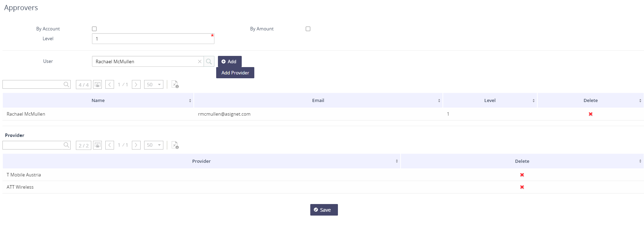Focus the Level input field
The width and height of the screenshot is (644, 225).
[x=153, y=39]
